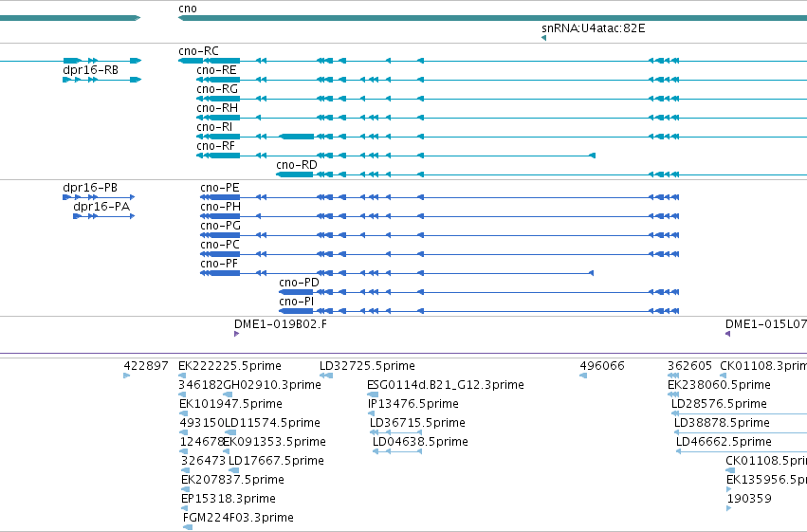Click the arrow glyph under FGM224F03.3prime

tap(188, 527)
